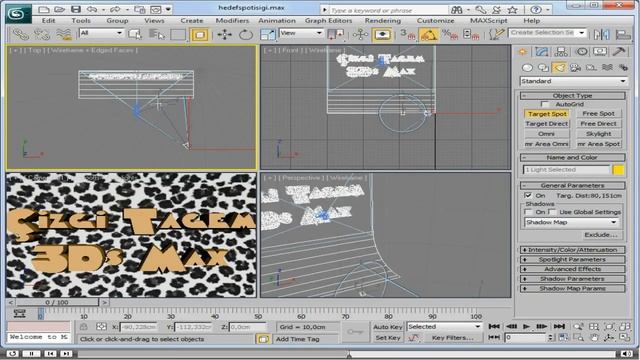Screen dimensions: 640x360
Task: Click the Key Filters... button
Action: point(452,338)
